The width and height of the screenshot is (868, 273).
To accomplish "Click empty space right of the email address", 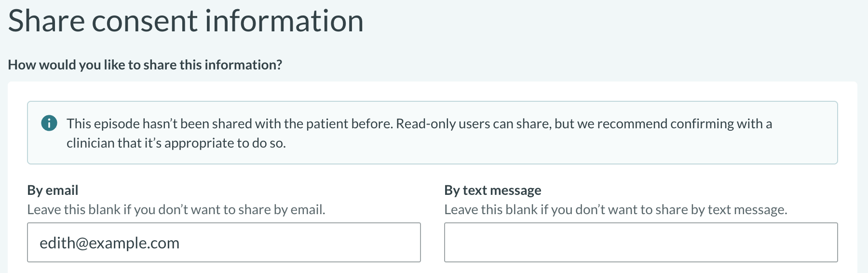I will [x=299, y=243].
